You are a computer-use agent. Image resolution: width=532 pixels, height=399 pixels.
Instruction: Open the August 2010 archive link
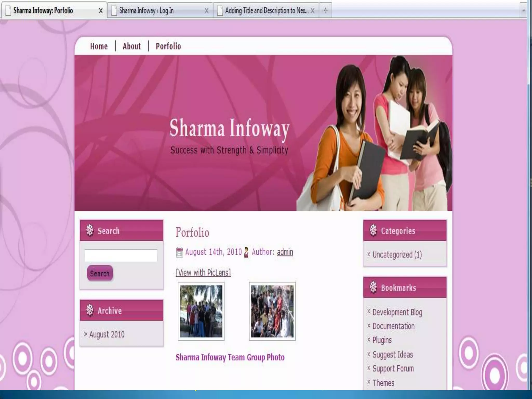pyautogui.click(x=107, y=334)
